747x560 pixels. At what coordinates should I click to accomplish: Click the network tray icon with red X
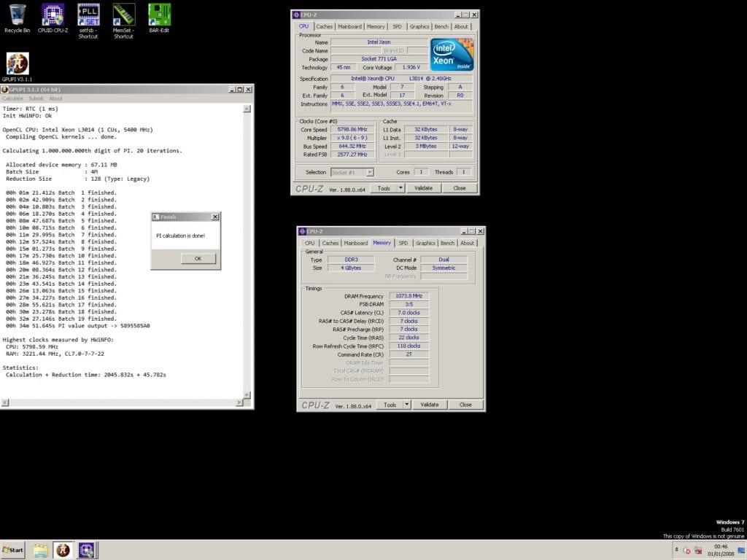[x=698, y=551]
